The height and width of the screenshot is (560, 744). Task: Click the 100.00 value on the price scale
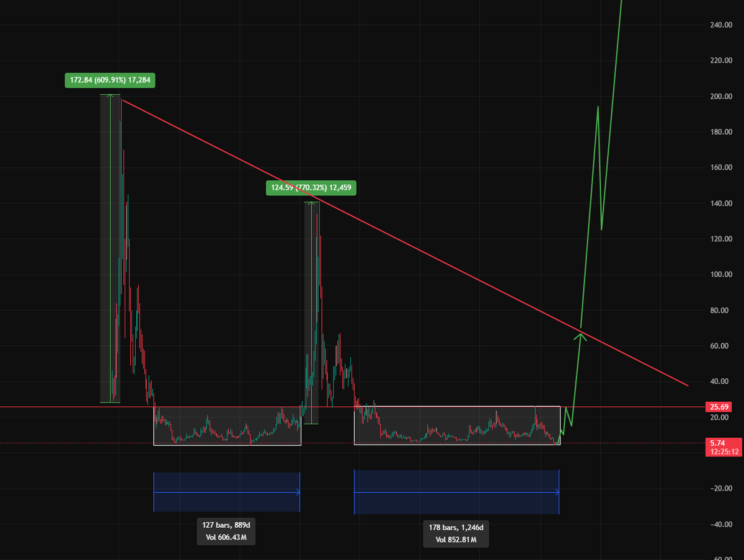(x=720, y=273)
